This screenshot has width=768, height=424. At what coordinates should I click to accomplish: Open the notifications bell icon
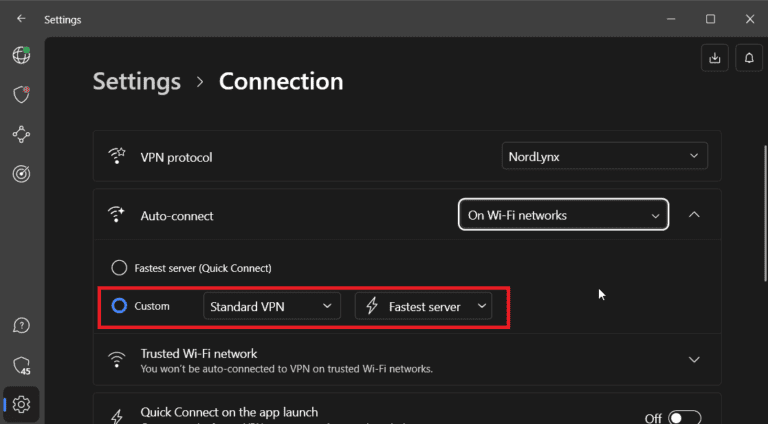tap(749, 58)
